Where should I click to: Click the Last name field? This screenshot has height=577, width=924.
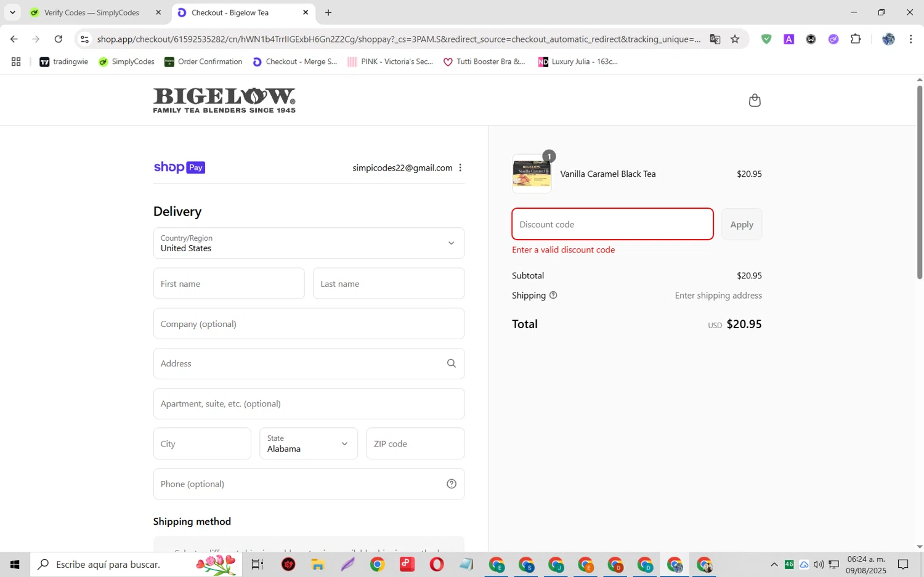389,283
